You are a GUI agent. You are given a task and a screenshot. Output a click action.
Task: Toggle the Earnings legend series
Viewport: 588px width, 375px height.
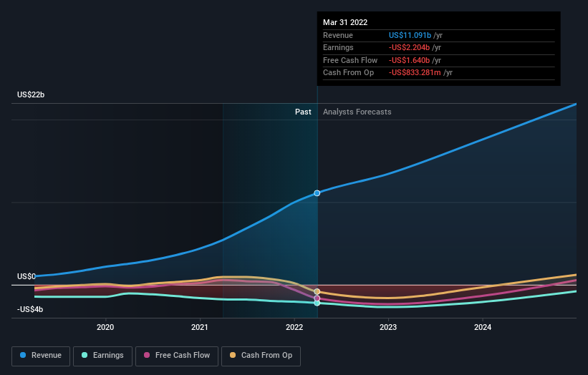pyautogui.click(x=102, y=356)
